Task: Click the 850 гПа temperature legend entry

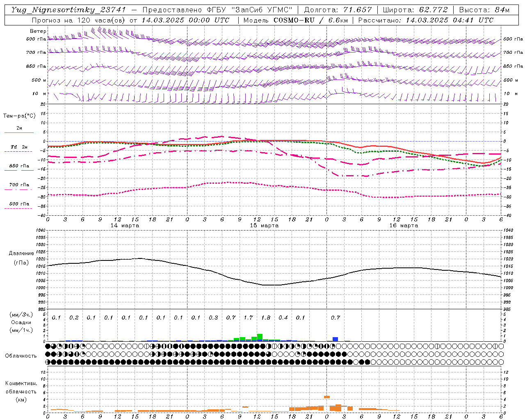Action: [19, 166]
